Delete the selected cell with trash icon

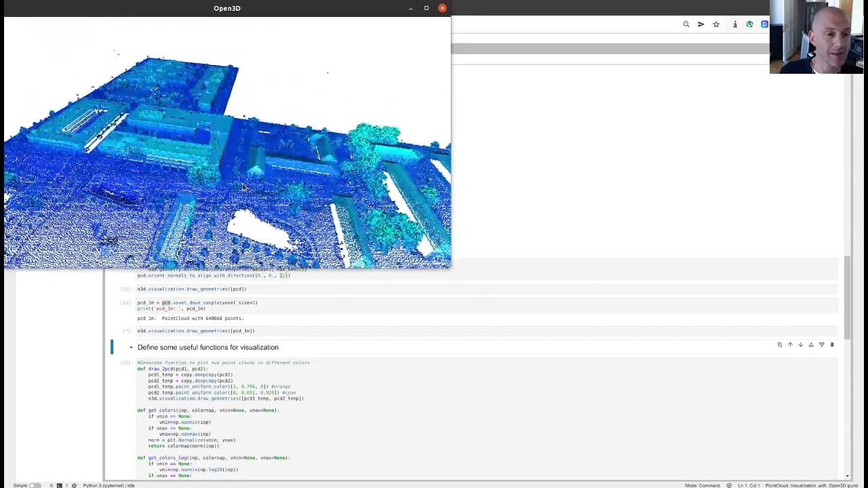[x=832, y=345]
